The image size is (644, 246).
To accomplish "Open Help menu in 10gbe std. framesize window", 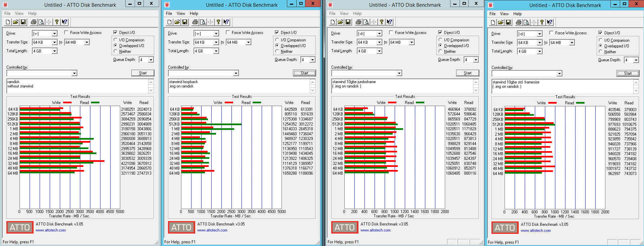I will click(517, 14).
